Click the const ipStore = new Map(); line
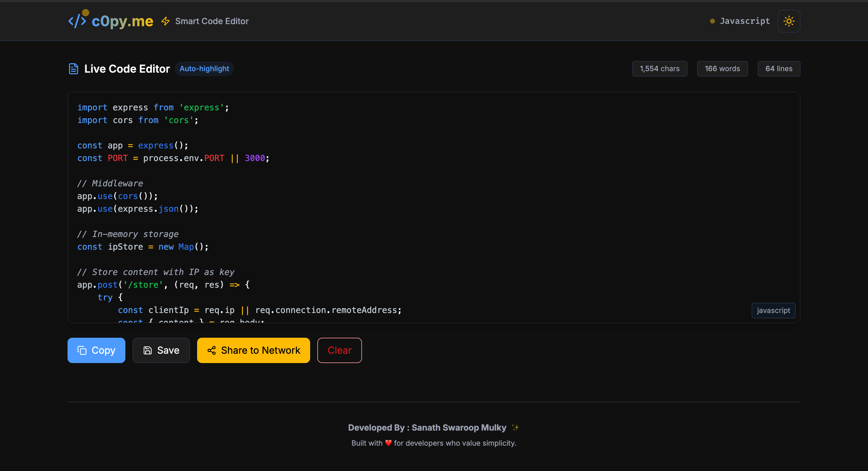 click(x=143, y=247)
